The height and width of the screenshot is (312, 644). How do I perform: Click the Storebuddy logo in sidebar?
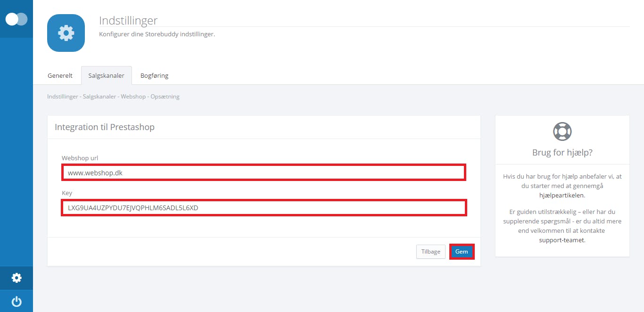tap(17, 19)
